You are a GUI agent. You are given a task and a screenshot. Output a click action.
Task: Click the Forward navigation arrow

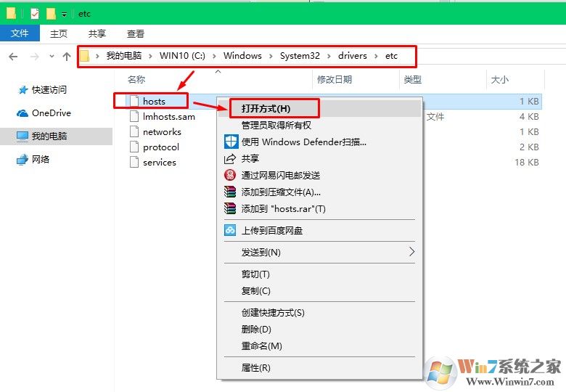pos(34,57)
